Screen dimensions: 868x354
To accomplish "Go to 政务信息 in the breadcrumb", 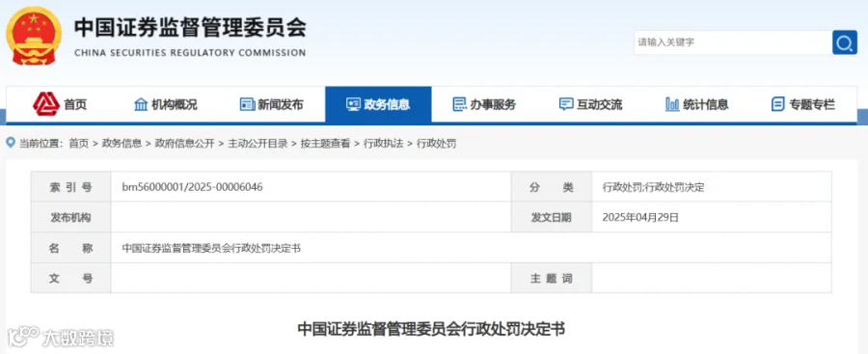I will (x=122, y=144).
